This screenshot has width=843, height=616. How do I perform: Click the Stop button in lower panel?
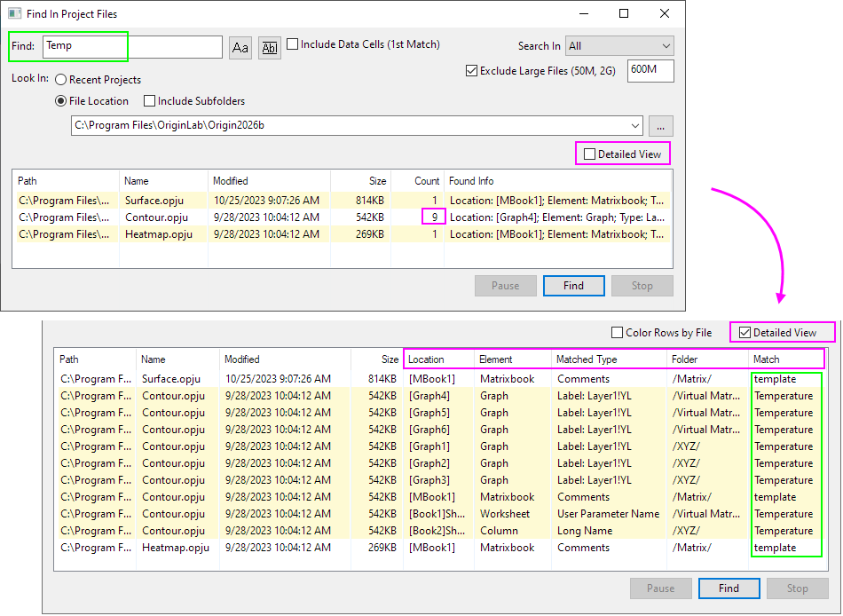click(x=798, y=588)
